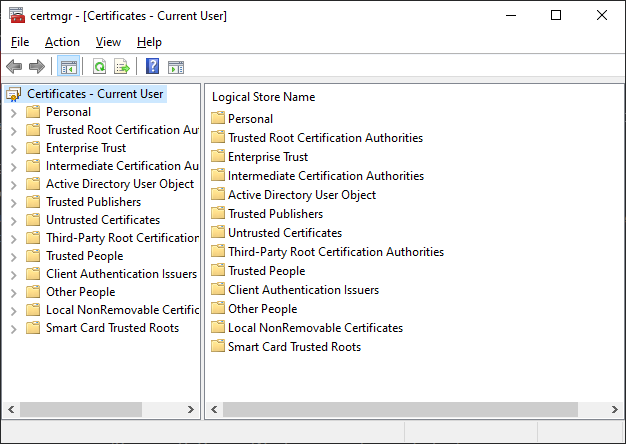Expand the Trusted Publishers tree node
Viewport: 626px width, 444px height.
coord(13,202)
